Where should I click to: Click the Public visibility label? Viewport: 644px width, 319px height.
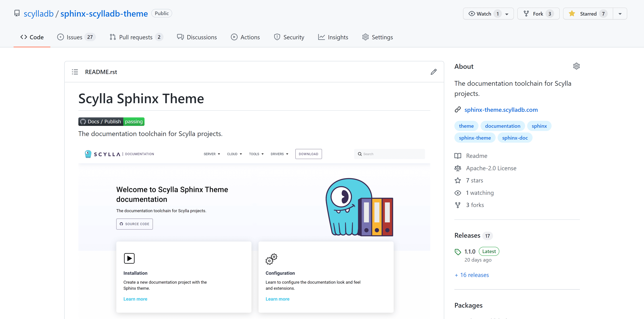pyautogui.click(x=161, y=14)
